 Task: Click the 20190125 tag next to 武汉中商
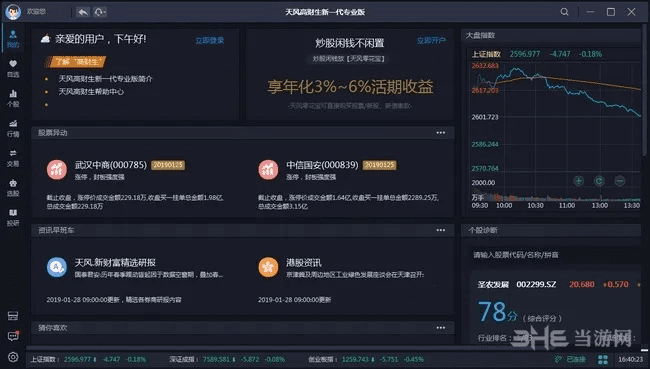coord(168,165)
